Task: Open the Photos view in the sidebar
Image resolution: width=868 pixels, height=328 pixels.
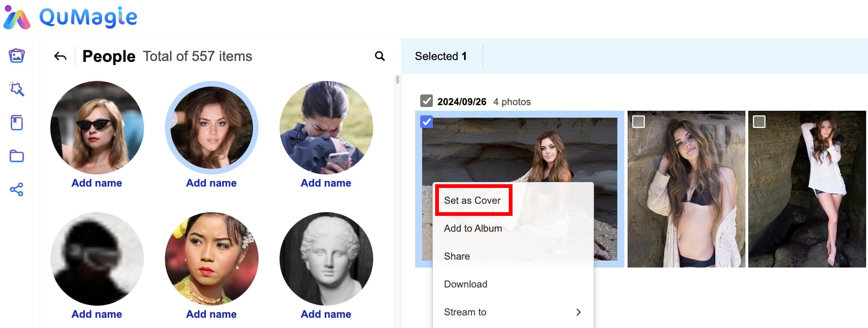Action: 17,56
